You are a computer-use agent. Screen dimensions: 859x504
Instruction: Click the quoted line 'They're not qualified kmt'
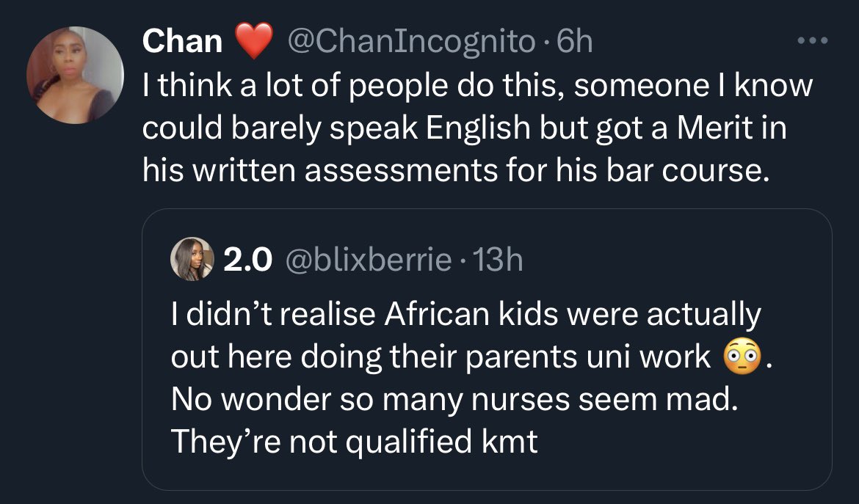click(354, 442)
